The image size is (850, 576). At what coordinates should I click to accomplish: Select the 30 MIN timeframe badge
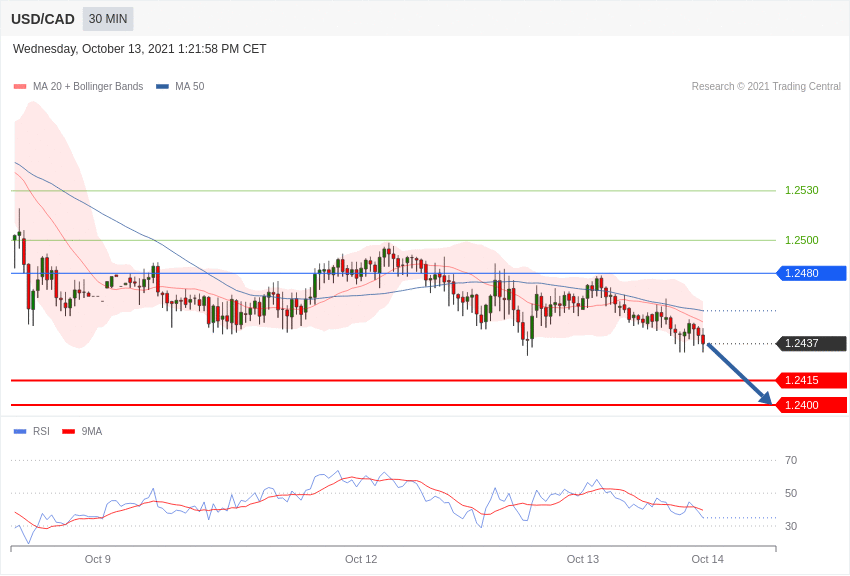[108, 19]
